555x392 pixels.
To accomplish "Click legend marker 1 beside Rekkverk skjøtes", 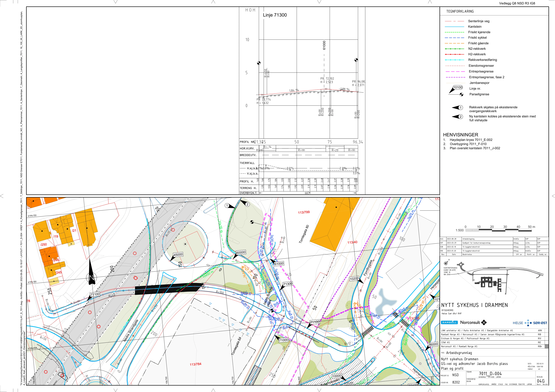I will click(457, 107).
